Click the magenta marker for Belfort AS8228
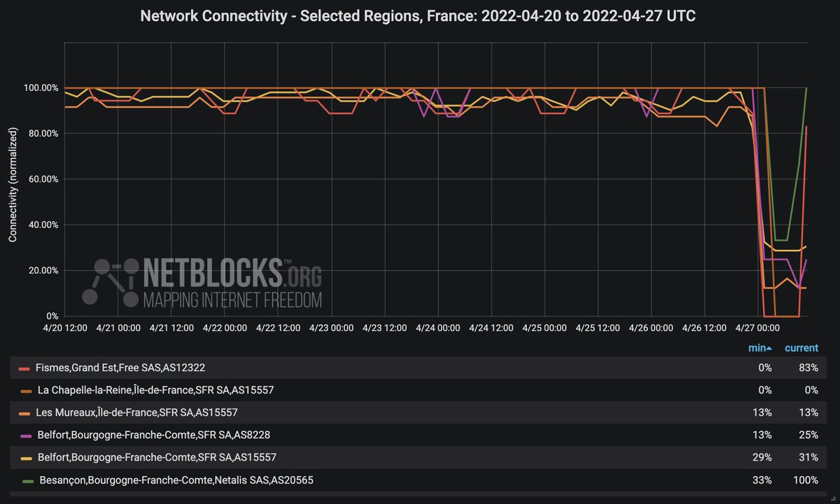Screen dimensions: 840x504 [x=24, y=435]
